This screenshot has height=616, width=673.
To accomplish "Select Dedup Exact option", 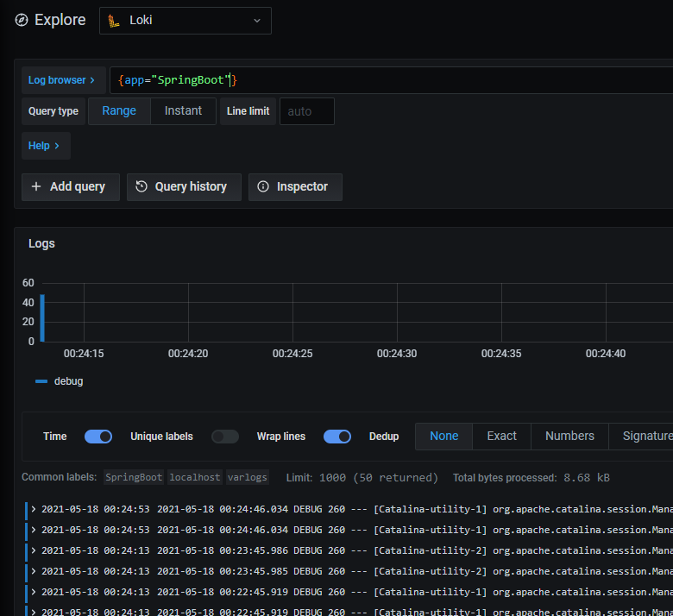I will pos(501,437).
